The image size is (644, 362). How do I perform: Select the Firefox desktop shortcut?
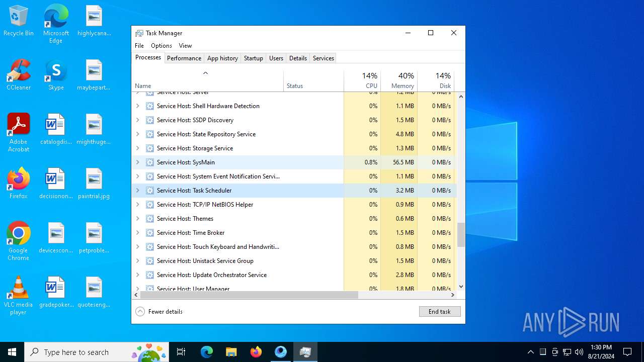[x=19, y=184]
